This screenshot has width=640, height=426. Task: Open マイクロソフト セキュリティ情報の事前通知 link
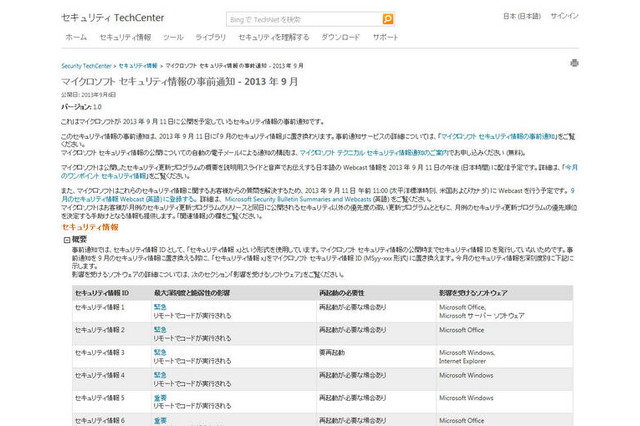pyautogui.click(x=498, y=136)
